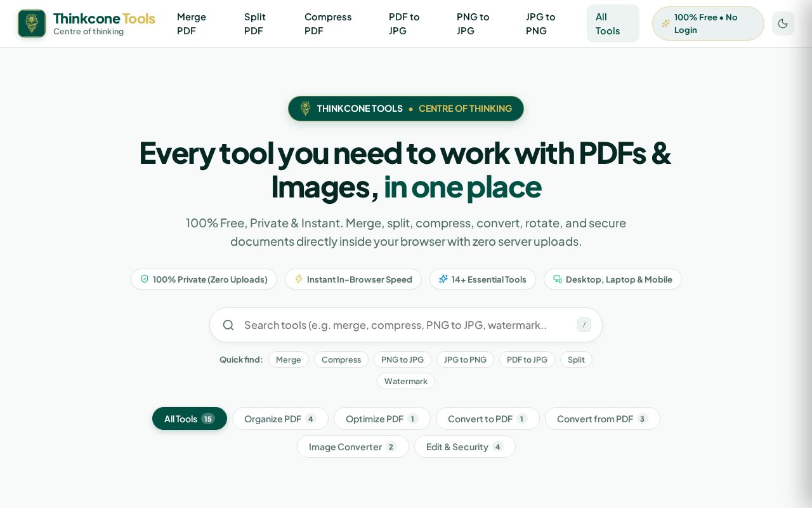
Task: Pick the Compress quick find chip
Action: 341,359
